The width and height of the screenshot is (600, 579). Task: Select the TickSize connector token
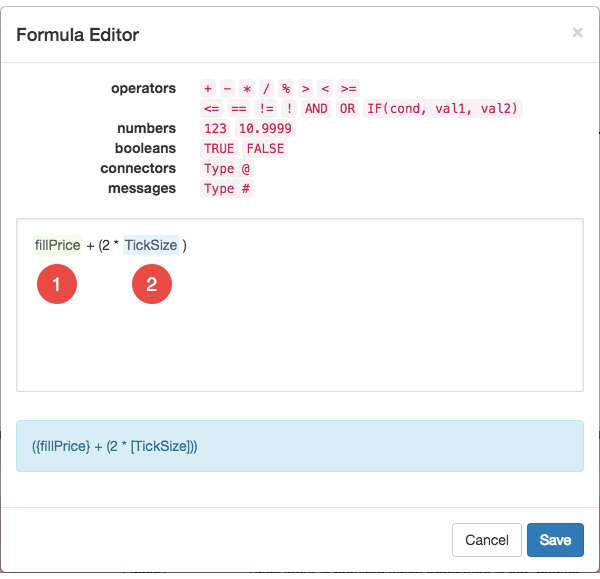tap(151, 245)
